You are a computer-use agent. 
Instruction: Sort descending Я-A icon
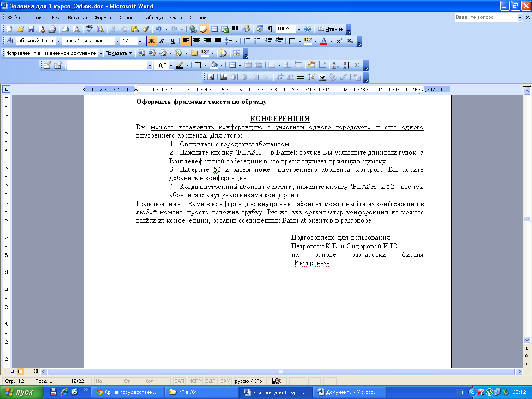pos(346,65)
